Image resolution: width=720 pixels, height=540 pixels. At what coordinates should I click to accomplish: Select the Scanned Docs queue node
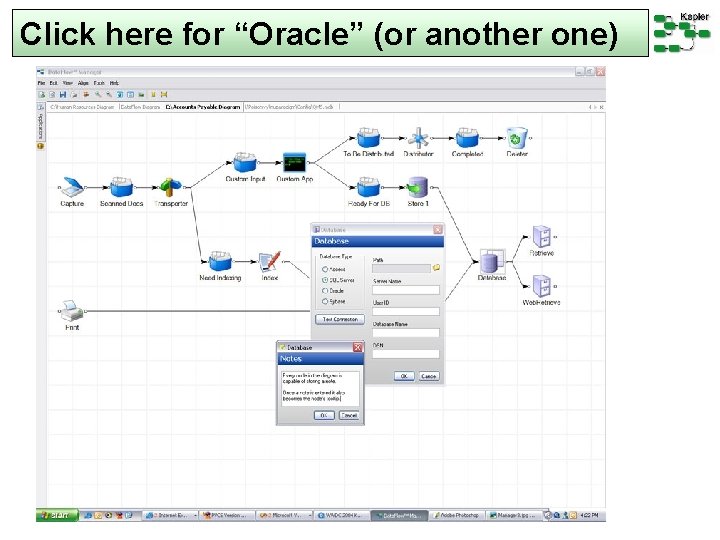click(x=121, y=186)
